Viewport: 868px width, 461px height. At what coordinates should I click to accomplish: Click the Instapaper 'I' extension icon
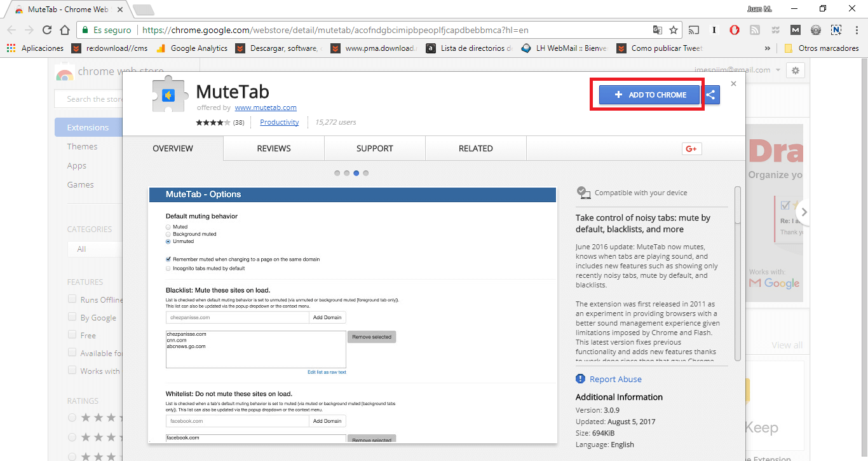tap(714, 30)
